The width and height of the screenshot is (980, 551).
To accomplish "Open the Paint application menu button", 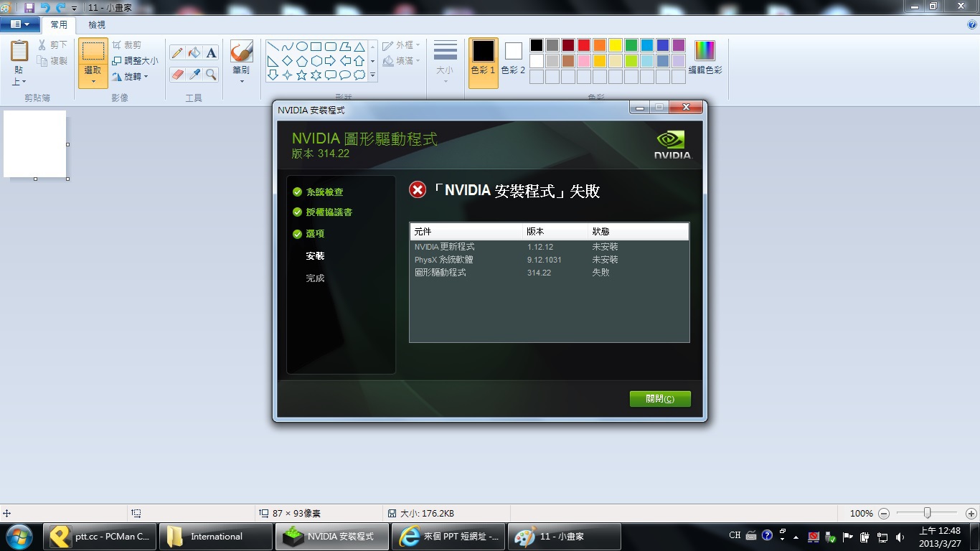I will (x=20, y=24).
